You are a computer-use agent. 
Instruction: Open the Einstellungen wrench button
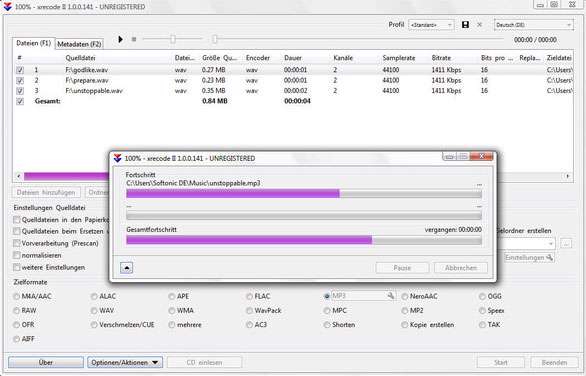tap(529, 258)
